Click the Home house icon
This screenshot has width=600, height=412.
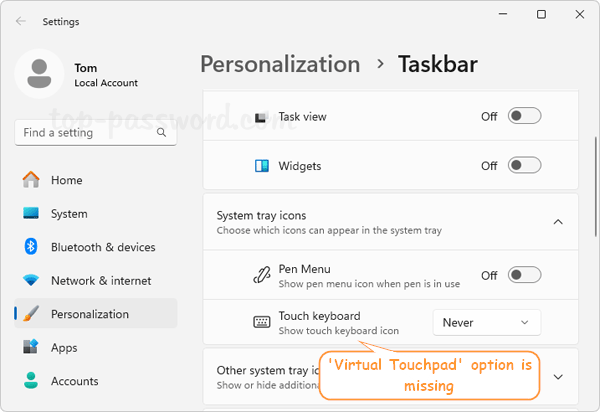(x=31, y=180)
